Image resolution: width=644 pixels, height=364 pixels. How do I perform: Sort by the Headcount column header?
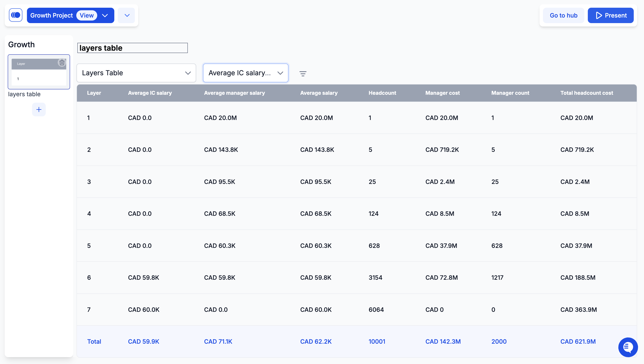click(382, 93)
